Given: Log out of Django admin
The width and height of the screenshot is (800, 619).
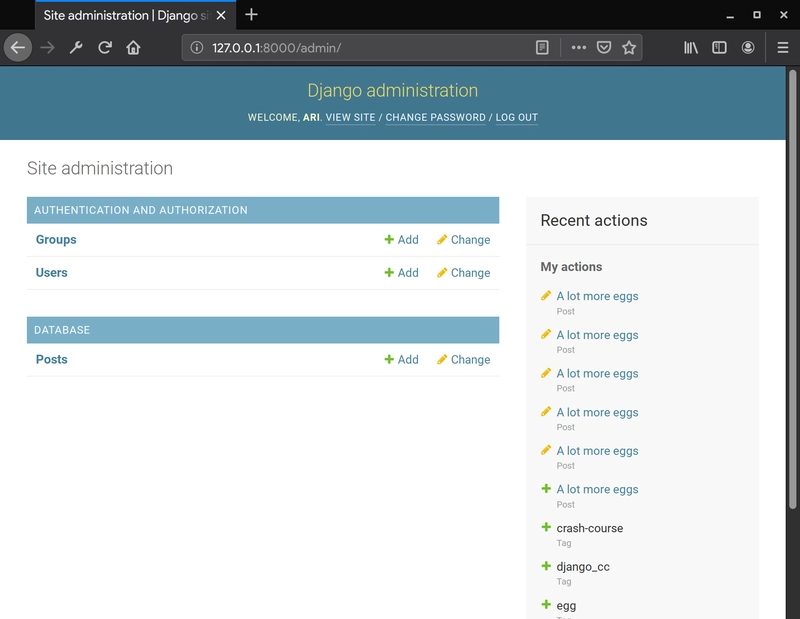Looking at the screenshot, I should tap(517, 117).
